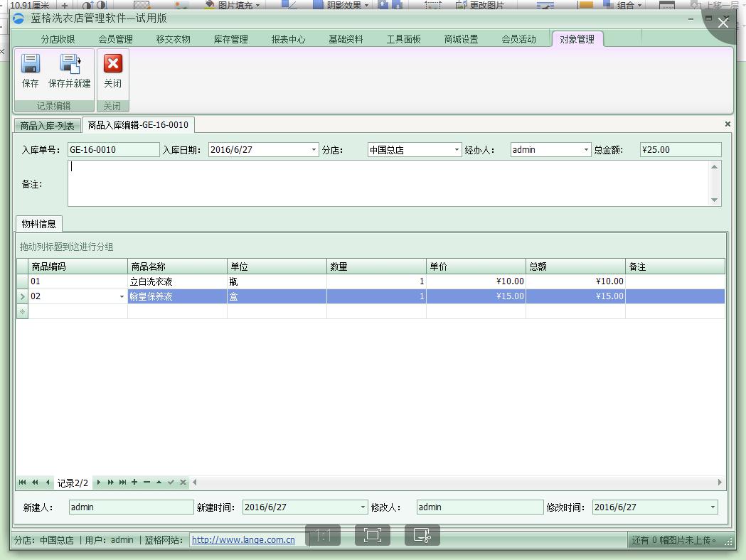The height and width of the screenshot is (560, 746).
Task: Open the 分店收银 menu tab
Action: [58, 40]
